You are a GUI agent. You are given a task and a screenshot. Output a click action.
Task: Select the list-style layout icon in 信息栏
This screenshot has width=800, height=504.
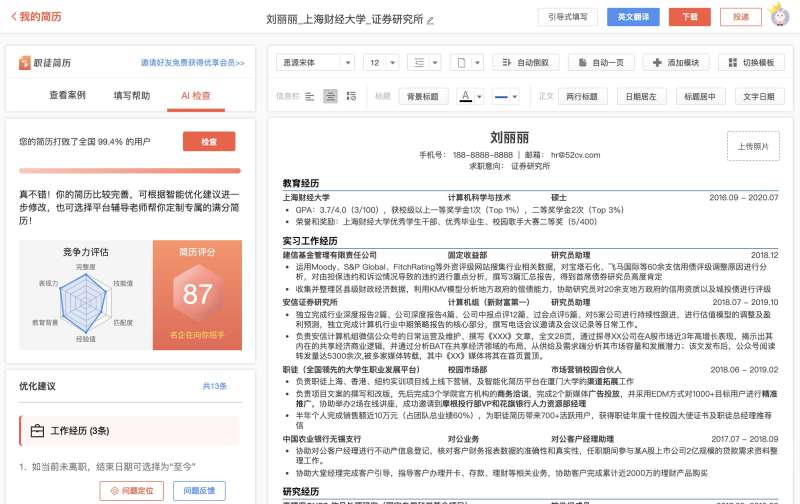[x=352, y=96]
